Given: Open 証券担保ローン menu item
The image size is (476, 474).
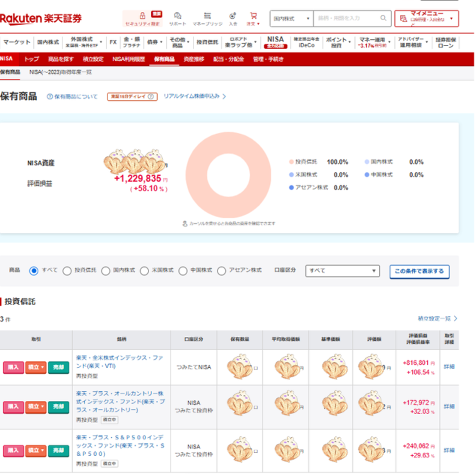Looking at the screenshot, I should [x=446, y=43].
